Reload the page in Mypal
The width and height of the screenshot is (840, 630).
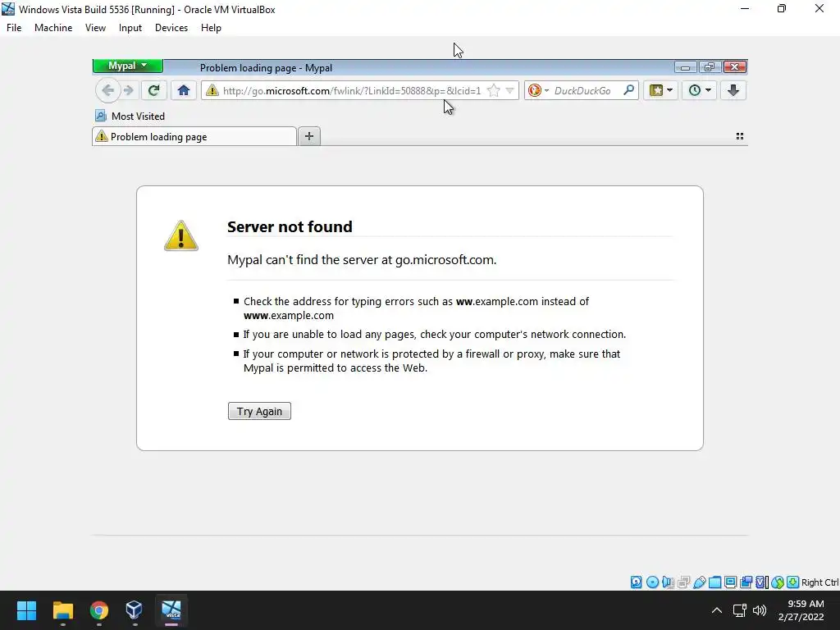point(153,90)
